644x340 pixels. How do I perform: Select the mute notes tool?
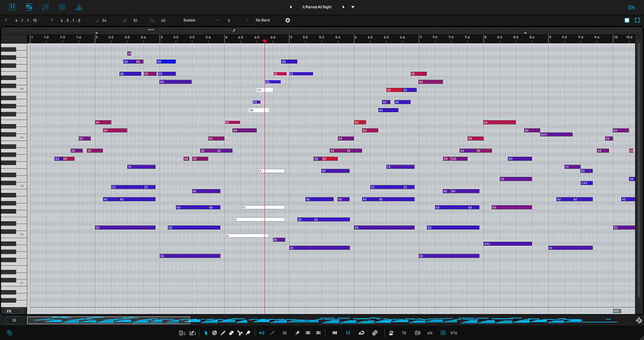click(x=214, y=333)
